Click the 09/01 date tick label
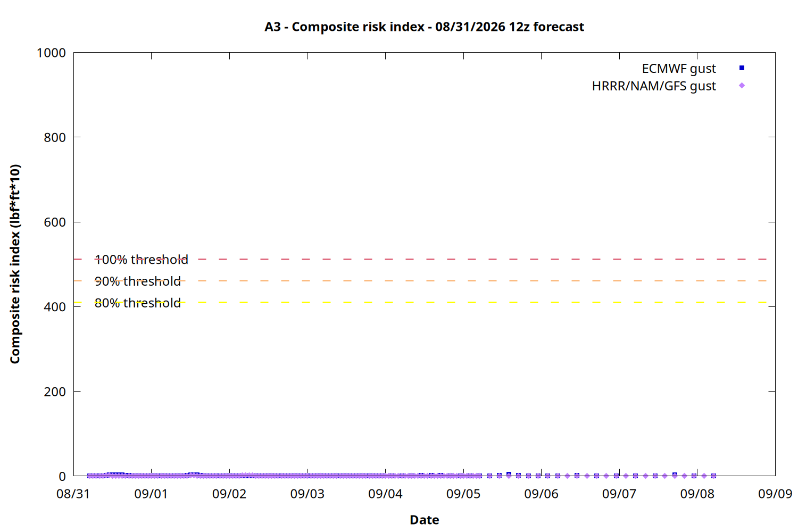 point(151,494)
